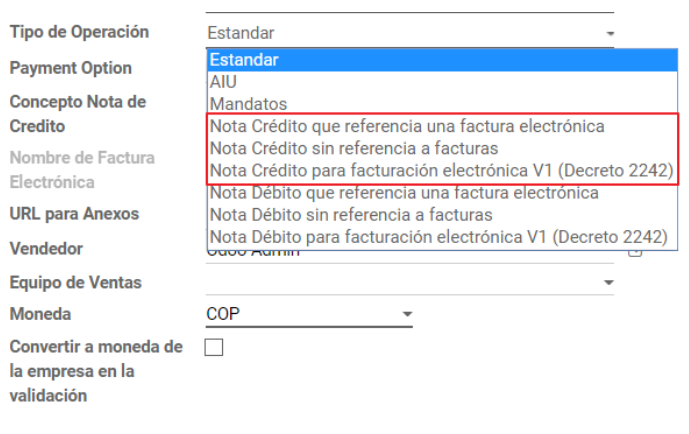
Task: Collapse the Tipo de Operación dropdown arrow
Action: coord(610,33)
